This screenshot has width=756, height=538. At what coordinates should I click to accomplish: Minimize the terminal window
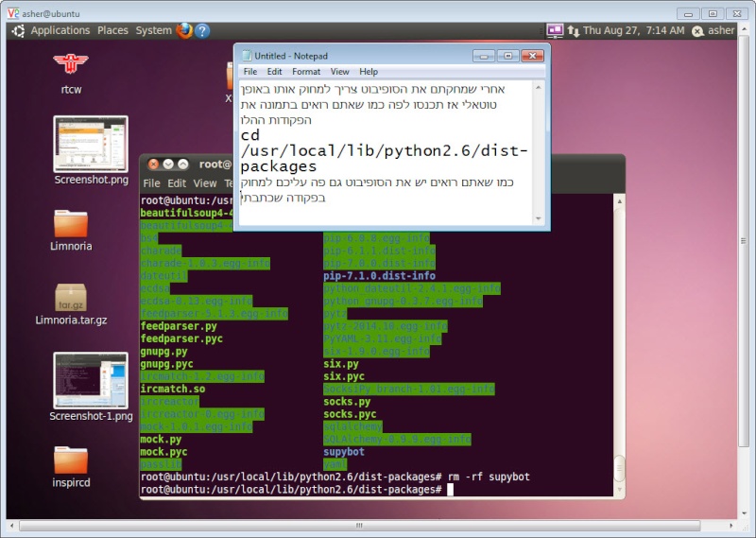[168, 165]
